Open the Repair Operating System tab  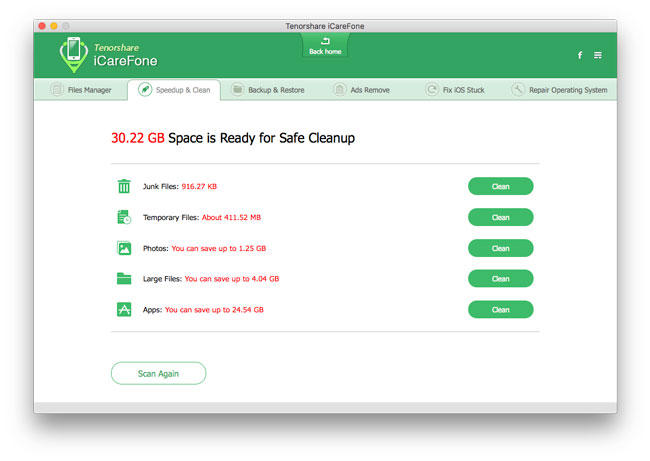pyautogui.click(x=559, y=90)
